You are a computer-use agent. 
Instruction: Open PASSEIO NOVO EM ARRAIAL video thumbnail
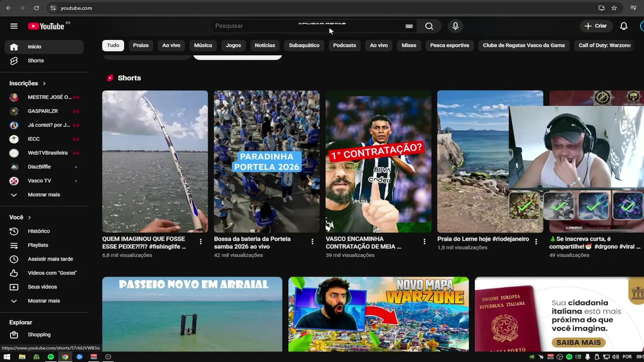192,314
